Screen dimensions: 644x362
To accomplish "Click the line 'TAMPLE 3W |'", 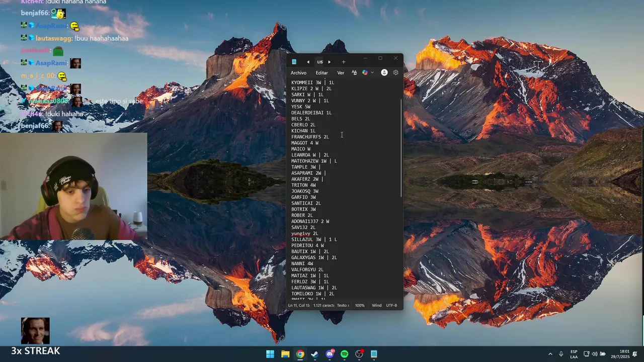I will (306, 167).
